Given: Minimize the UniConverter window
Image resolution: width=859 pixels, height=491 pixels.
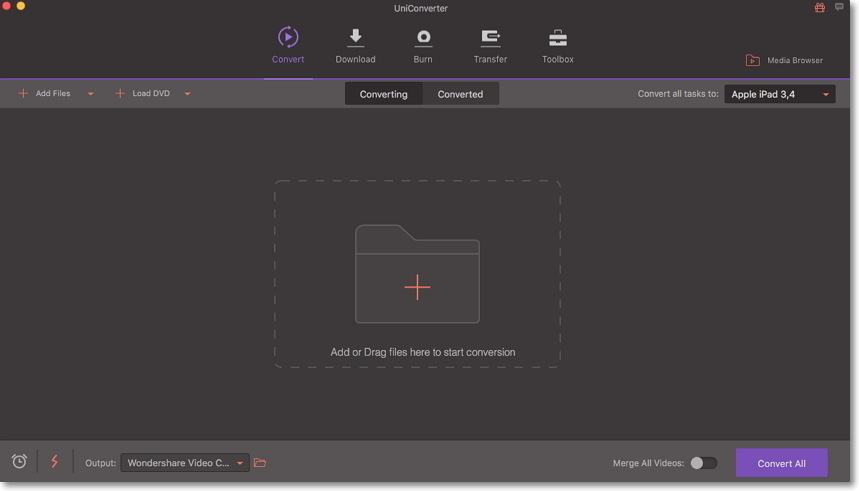Looking at the screenshot, I should 21,5.
